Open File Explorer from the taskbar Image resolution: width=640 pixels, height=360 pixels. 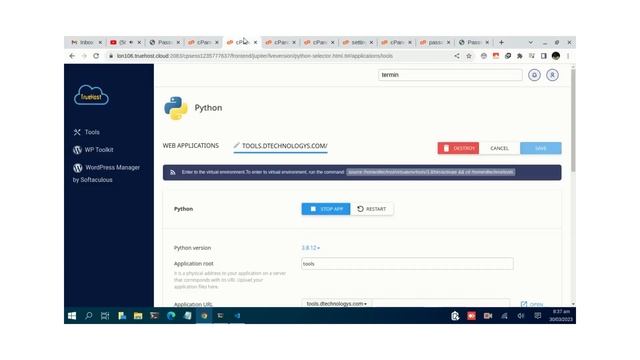138,316
